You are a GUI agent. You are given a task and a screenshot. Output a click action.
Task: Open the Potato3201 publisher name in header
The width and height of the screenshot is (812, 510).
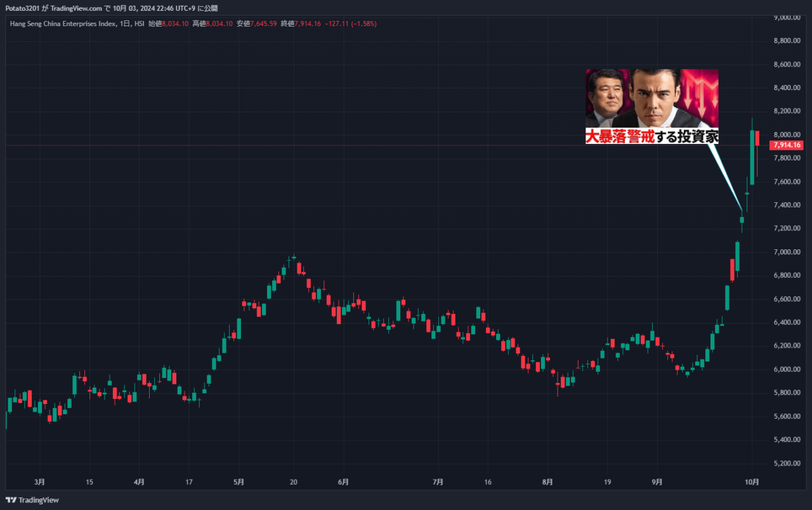coord(22,8)
